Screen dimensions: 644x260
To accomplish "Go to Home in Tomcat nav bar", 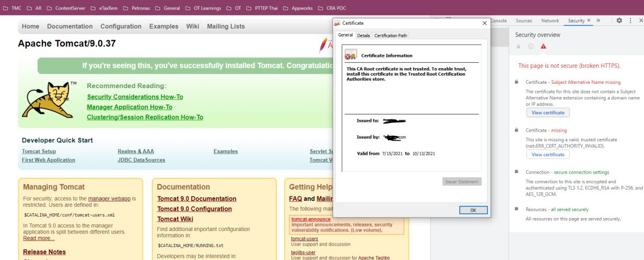I will click(31, 26).
